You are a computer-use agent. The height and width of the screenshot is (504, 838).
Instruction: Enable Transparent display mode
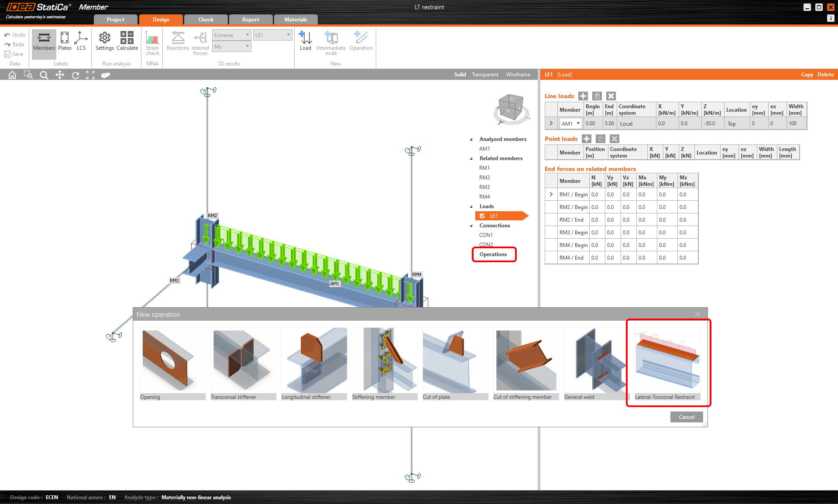485,75
